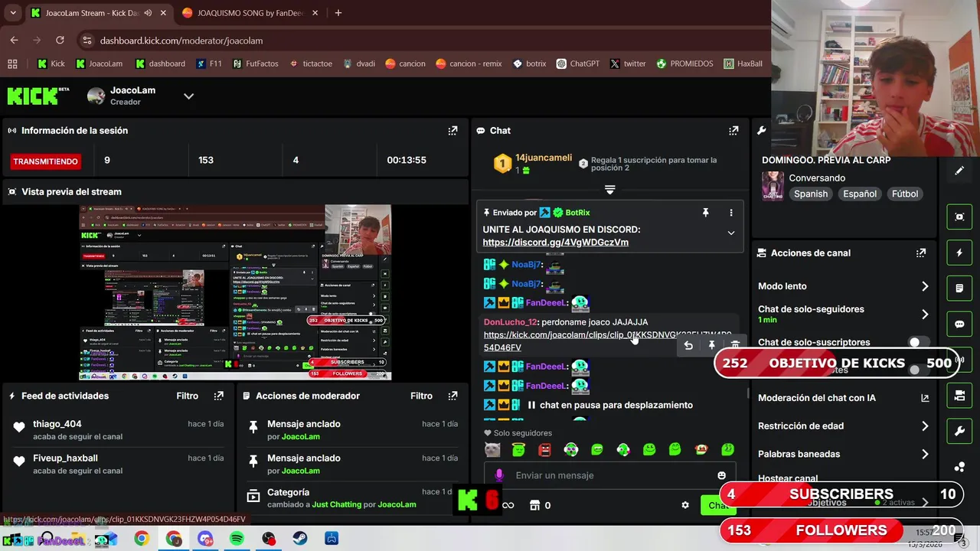
Task: Pop out the Chat panel
Action: [733, 131]
